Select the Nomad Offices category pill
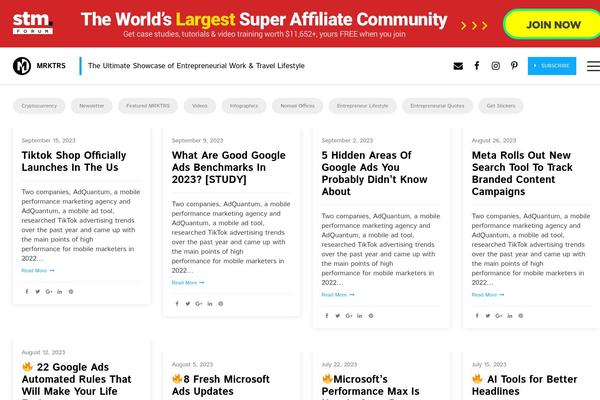 click(x=297, y=106)
